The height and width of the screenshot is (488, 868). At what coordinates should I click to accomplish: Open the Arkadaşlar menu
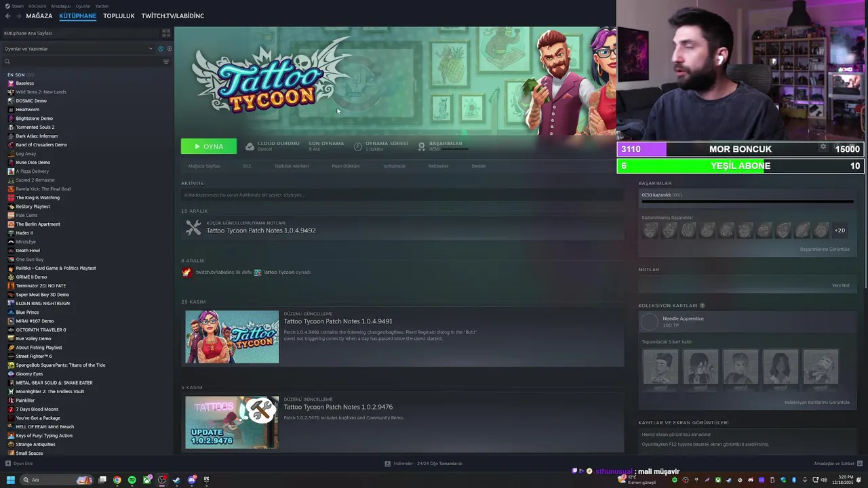click(60, 6)
